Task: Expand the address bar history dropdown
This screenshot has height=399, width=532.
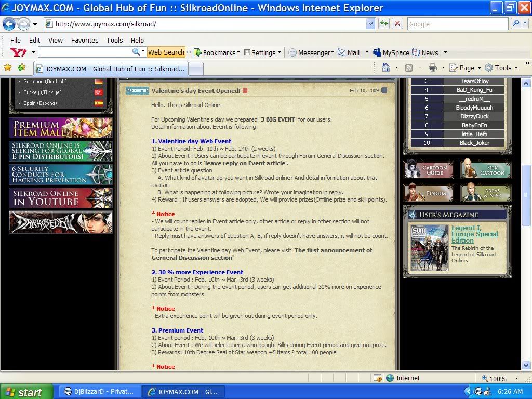Action: (370, 24)
